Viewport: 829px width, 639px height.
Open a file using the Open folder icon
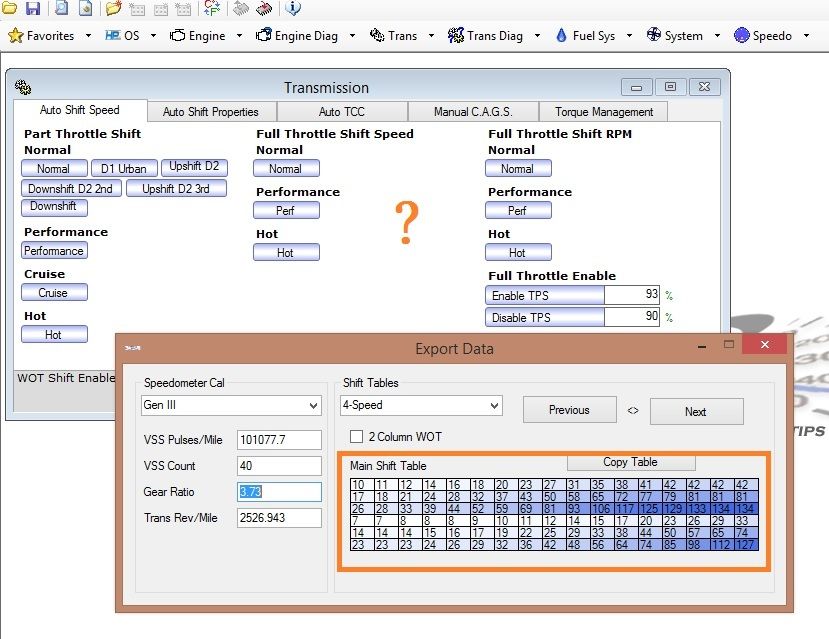[x=10, y=10]
